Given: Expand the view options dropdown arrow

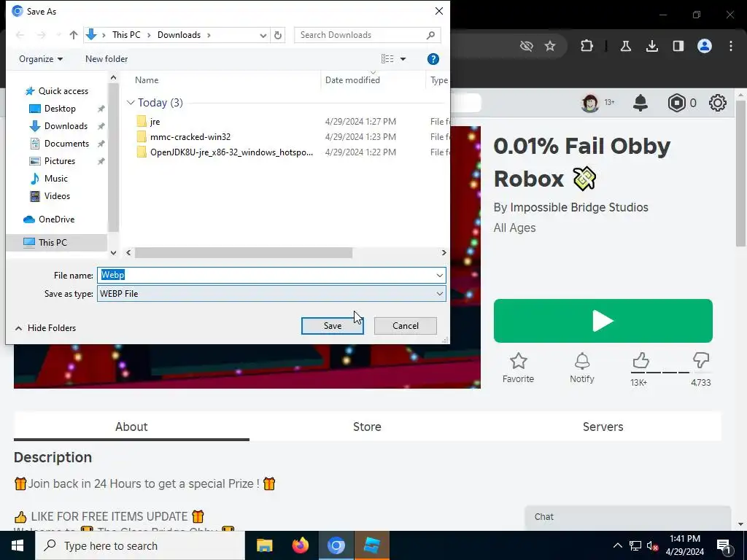Looking at the screenshot, I should click(403, 59).
